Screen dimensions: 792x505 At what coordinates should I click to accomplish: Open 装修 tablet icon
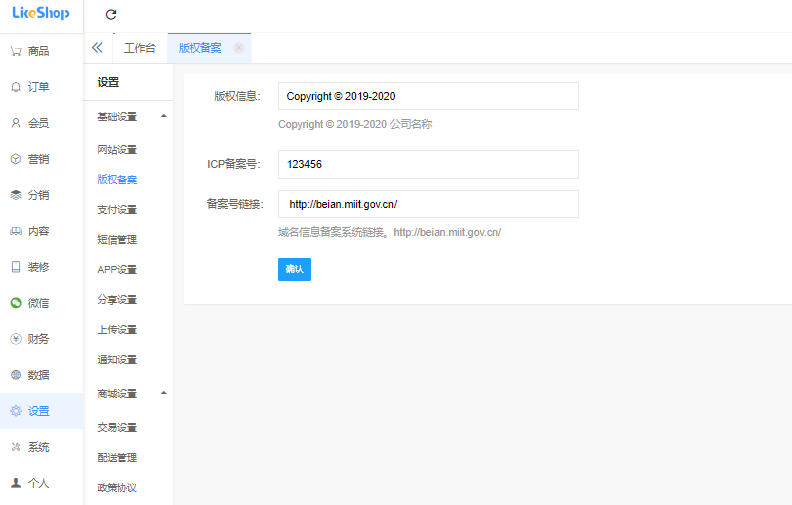16,267
